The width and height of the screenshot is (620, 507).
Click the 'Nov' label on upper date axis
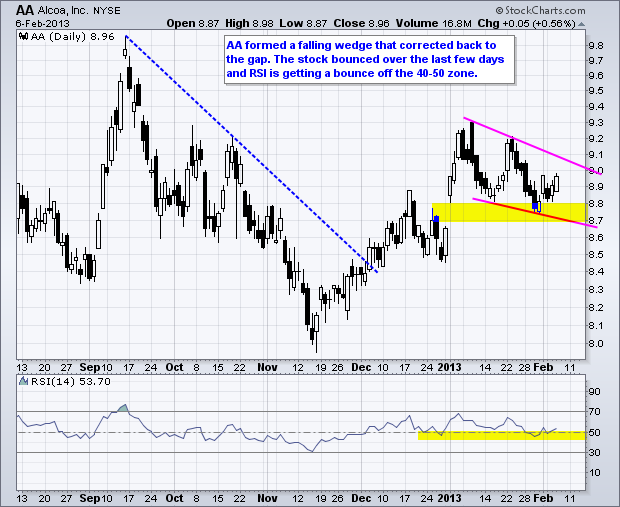point(267,367)
